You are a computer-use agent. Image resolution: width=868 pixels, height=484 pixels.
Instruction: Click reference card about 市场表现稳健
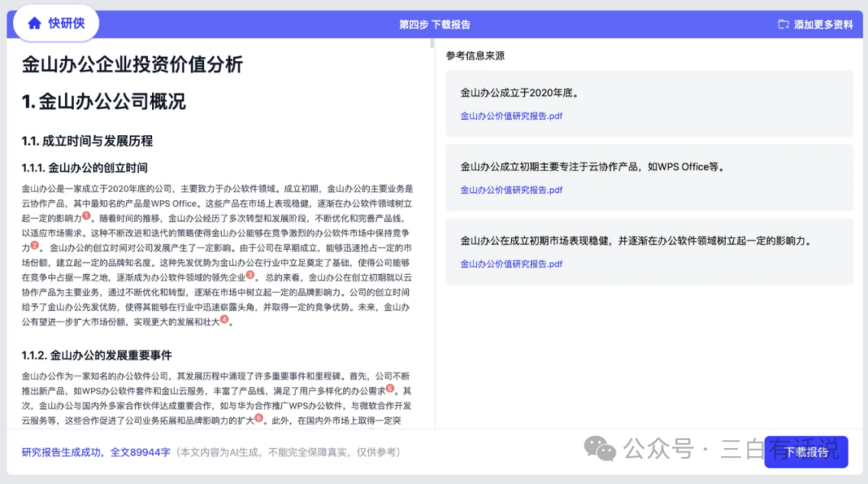649,252
